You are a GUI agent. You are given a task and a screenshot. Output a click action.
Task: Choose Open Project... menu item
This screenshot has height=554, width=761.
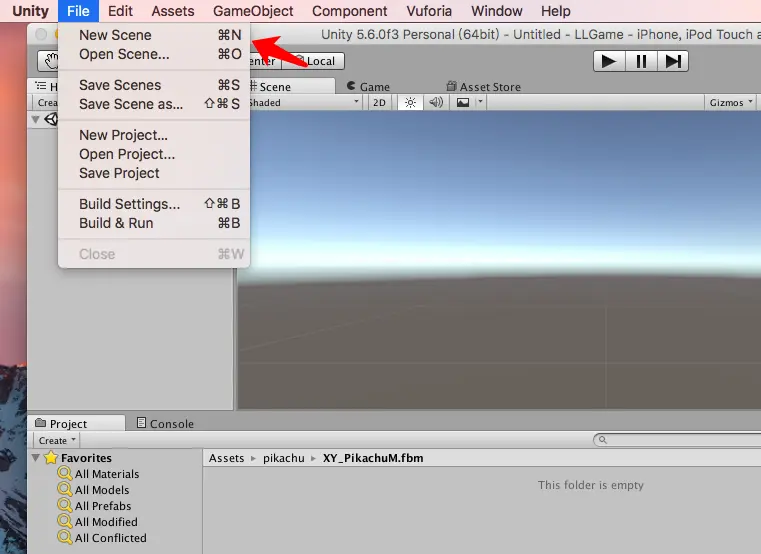154,154
